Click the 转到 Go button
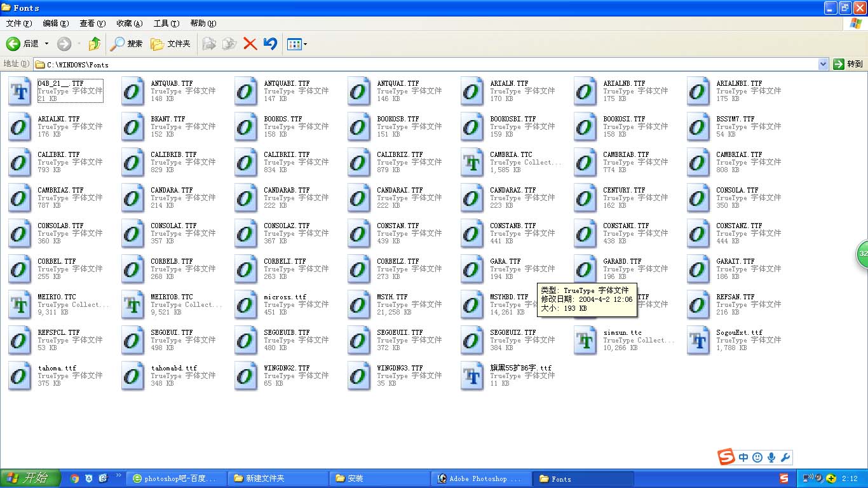 [x=848, y=64]
